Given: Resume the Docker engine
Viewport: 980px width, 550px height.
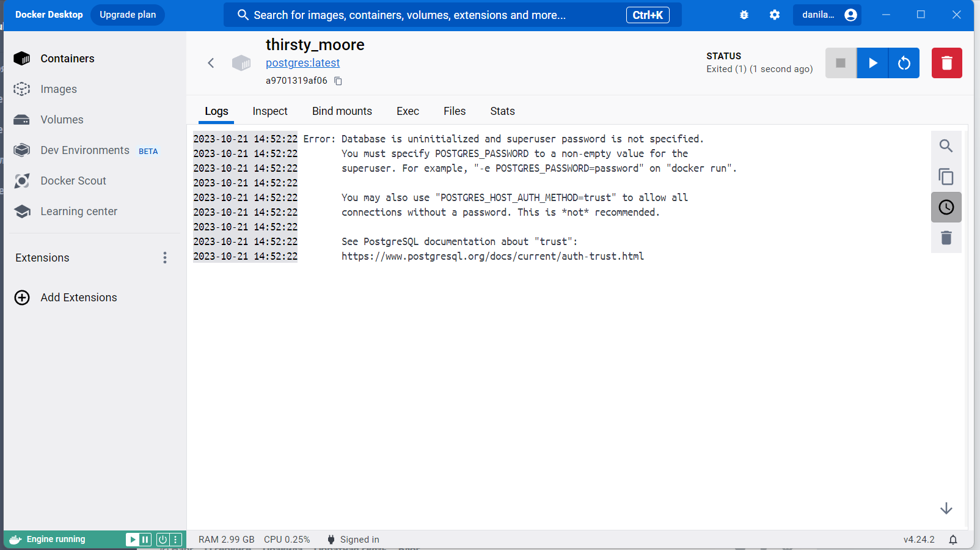Looking at the screenshot, I should point(132,540).
